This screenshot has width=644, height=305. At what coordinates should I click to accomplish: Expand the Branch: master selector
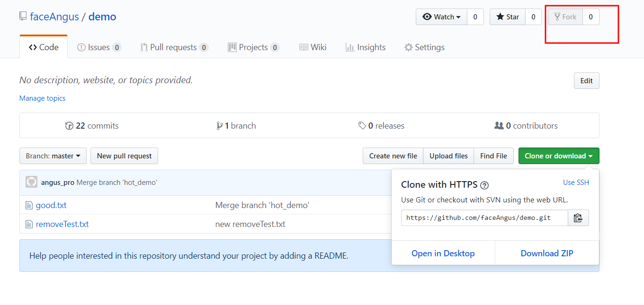click(x=53, y=156)
